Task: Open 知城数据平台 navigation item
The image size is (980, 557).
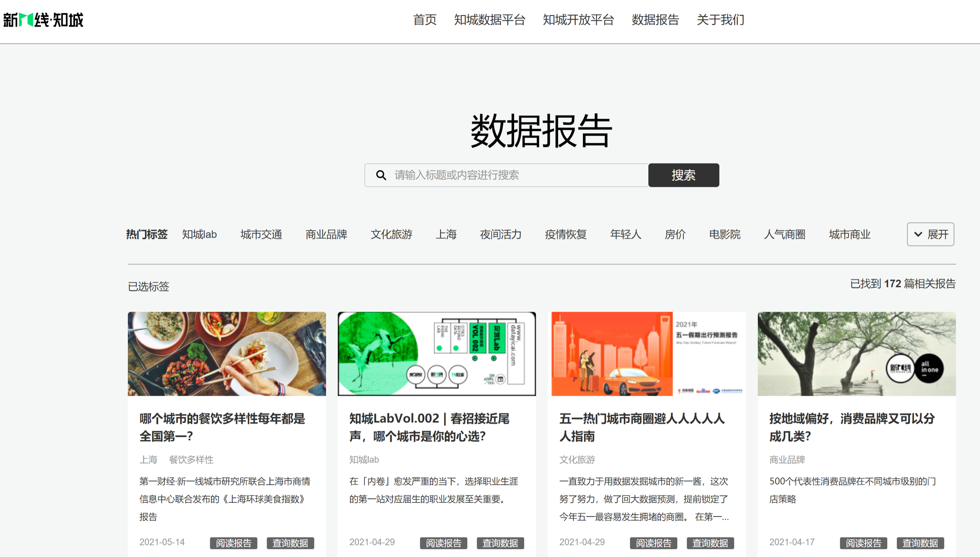Action: tap(489, 20)
